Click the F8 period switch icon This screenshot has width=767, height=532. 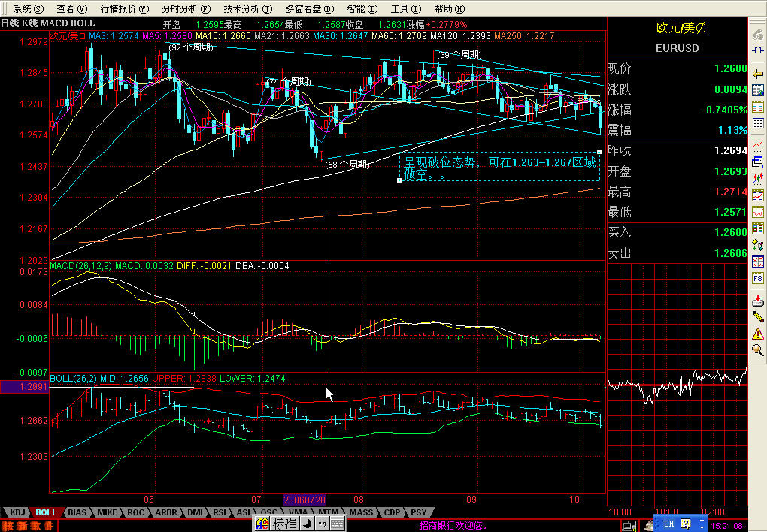tap(758, 278)
